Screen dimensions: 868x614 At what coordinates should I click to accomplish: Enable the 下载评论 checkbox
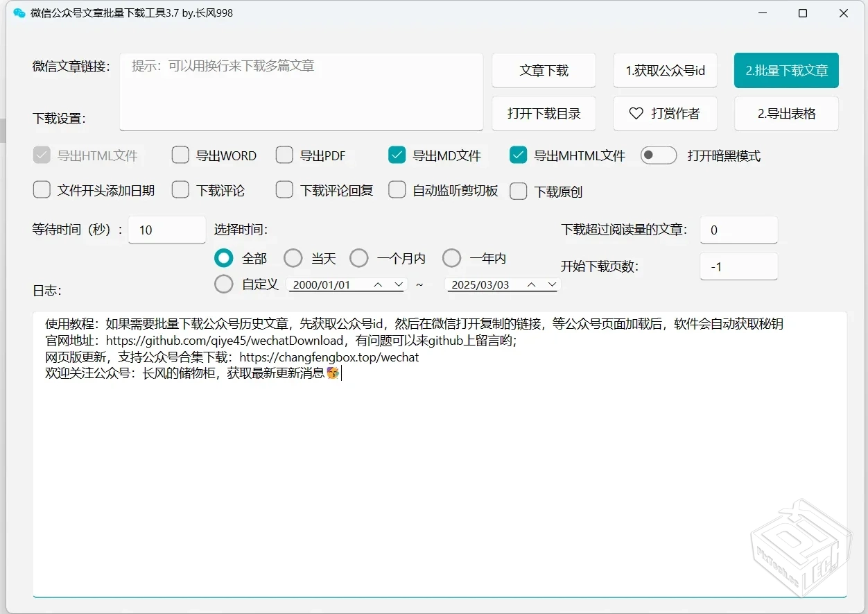[180, 190]
